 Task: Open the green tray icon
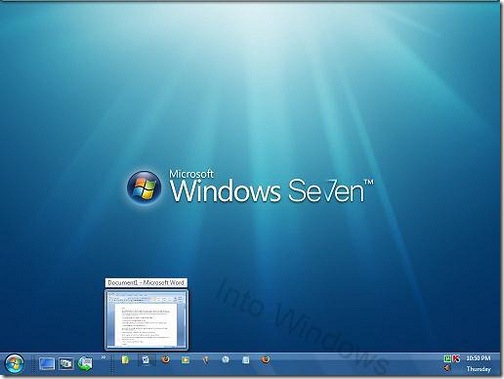(447, 359)
